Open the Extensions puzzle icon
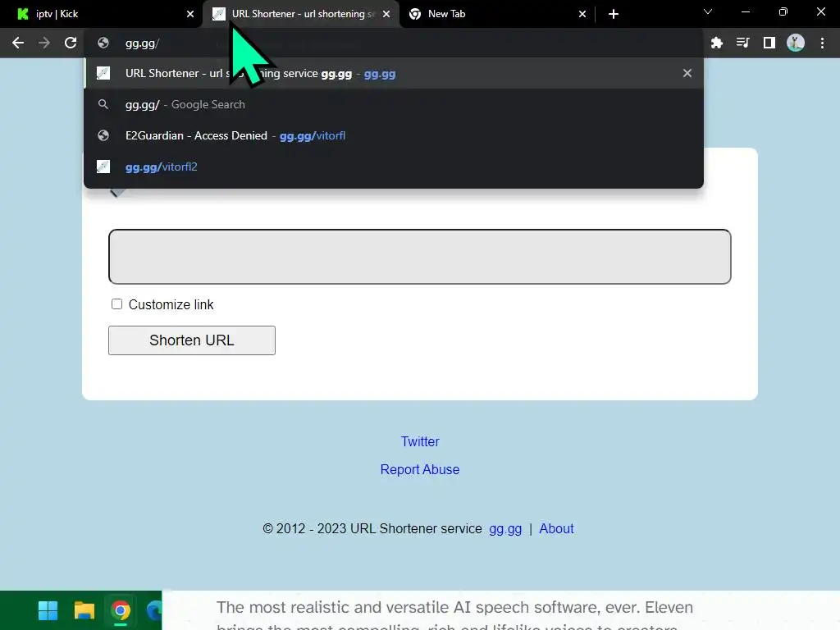 coord(717,43)
